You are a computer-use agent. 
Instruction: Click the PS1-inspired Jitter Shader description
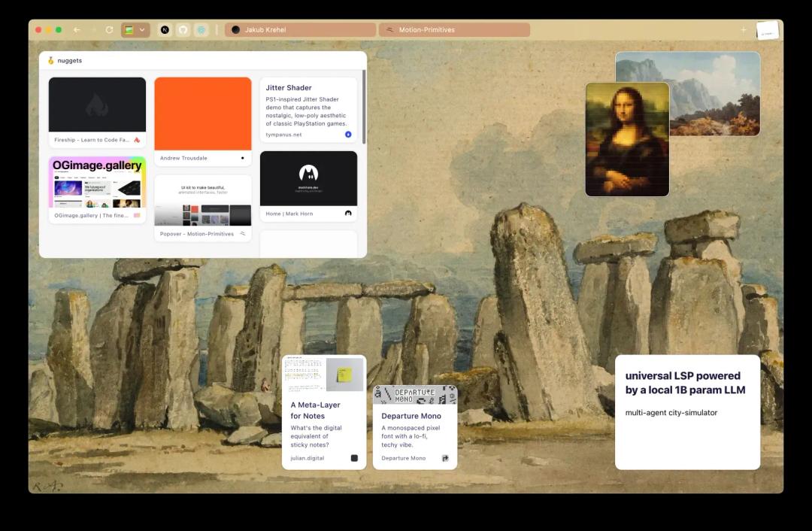[306, 111]
